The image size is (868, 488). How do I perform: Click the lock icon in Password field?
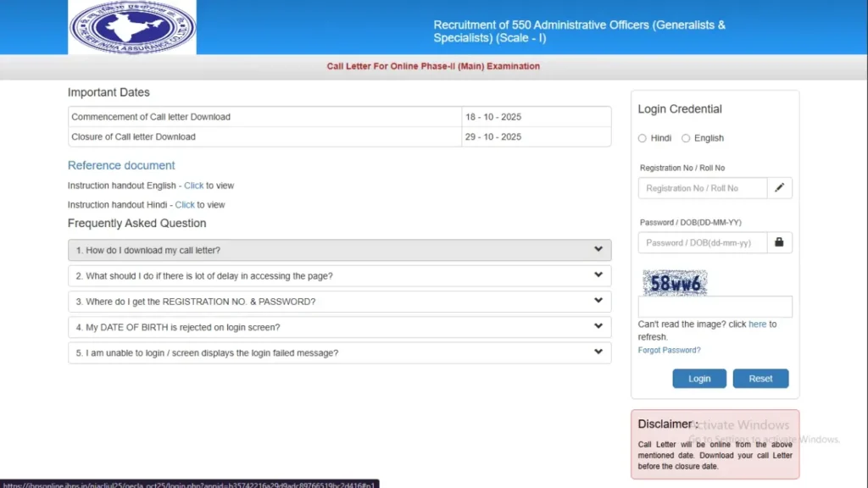[779, 242]
